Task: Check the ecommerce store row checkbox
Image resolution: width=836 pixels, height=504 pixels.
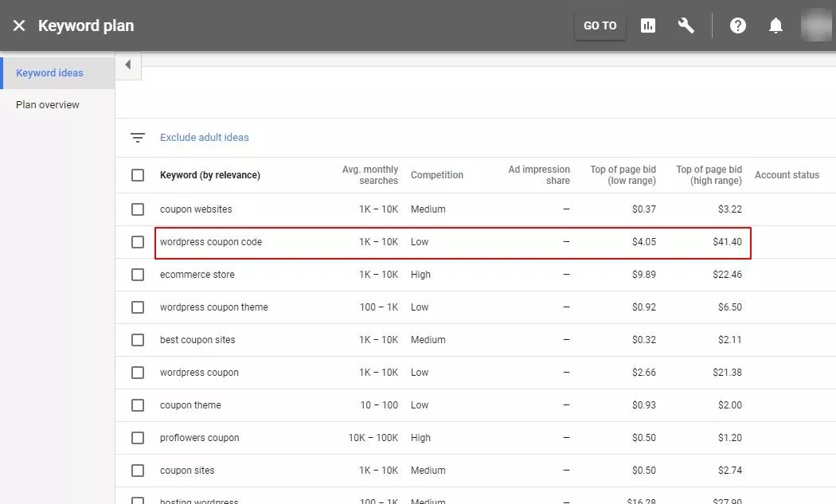Action: (x=138, y=275)
